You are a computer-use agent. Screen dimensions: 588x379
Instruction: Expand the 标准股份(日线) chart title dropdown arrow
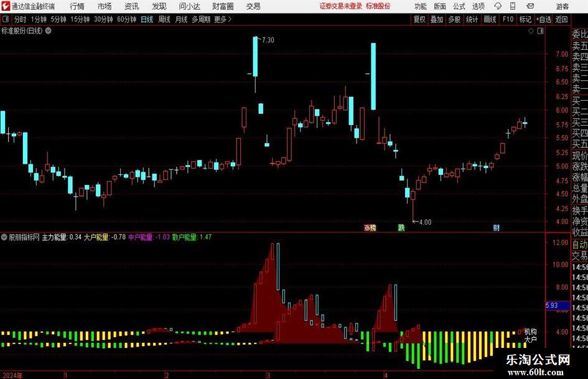[x=49, y=30]
